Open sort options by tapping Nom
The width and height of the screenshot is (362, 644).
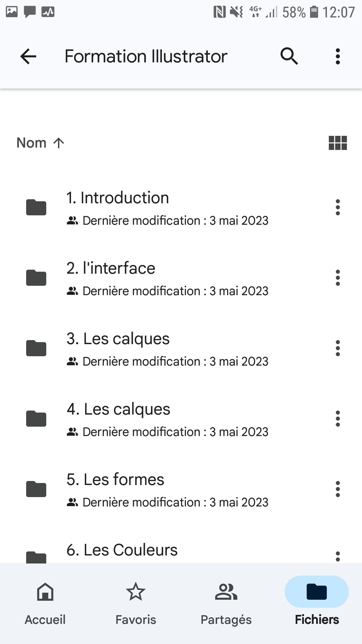tap(32, 143)
